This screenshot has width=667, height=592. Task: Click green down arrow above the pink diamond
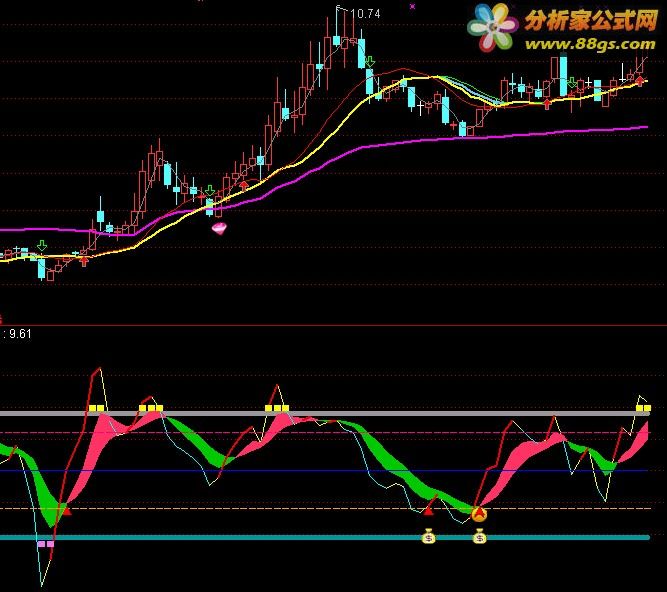[210, 191]
